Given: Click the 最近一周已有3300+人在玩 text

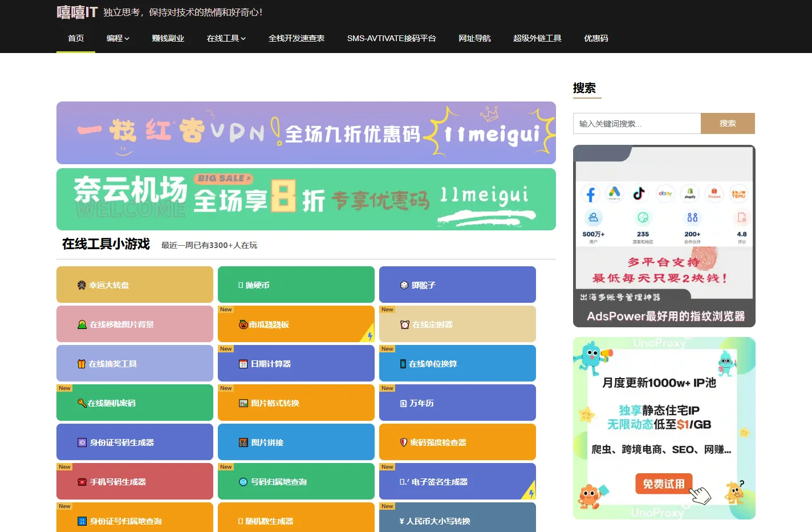Looking at the screenshot, I should click(x=209, y=245).
